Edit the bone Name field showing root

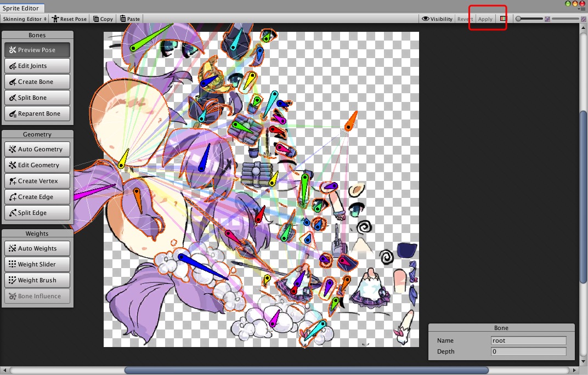[x=528, y=340]
